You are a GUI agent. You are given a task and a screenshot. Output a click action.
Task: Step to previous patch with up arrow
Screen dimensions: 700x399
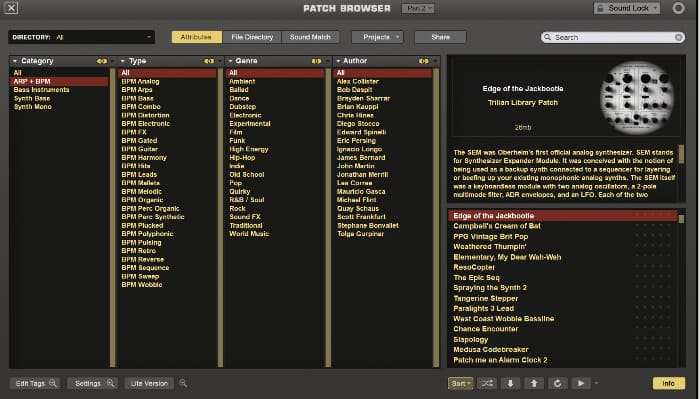[534, 383]
